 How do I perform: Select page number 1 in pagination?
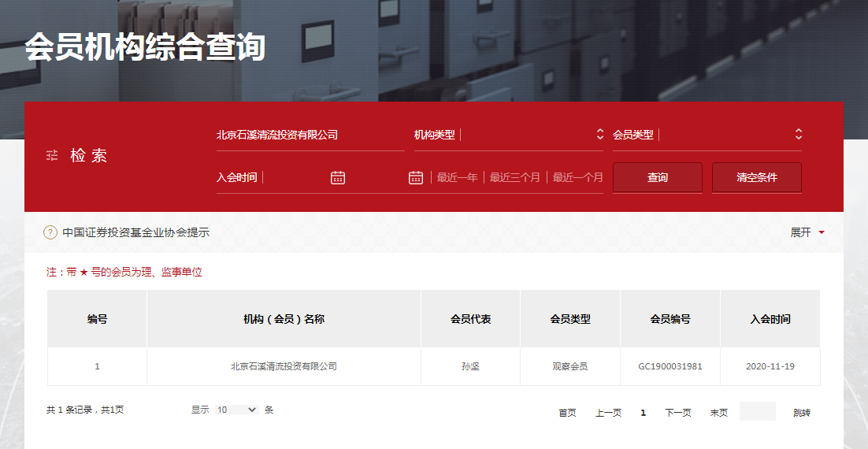[643, 413]
